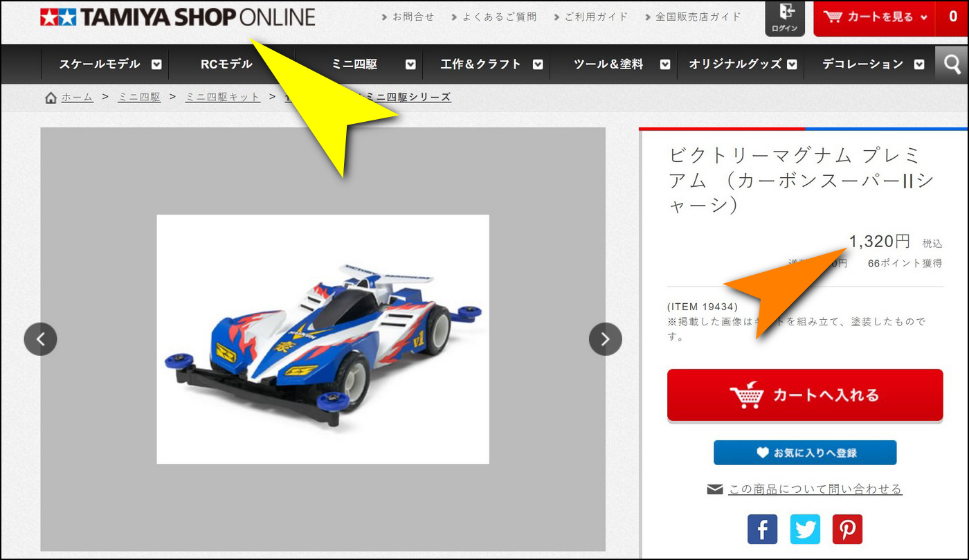Expand the ミニ四駆 category dropdown
Viewport: 969px width, 560px height.
click(410, 64)
